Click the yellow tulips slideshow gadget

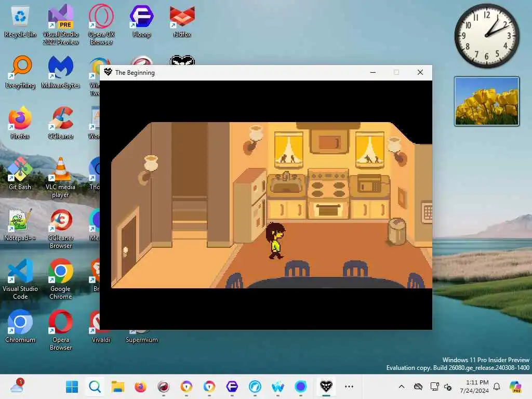click(x=486, y=101)
